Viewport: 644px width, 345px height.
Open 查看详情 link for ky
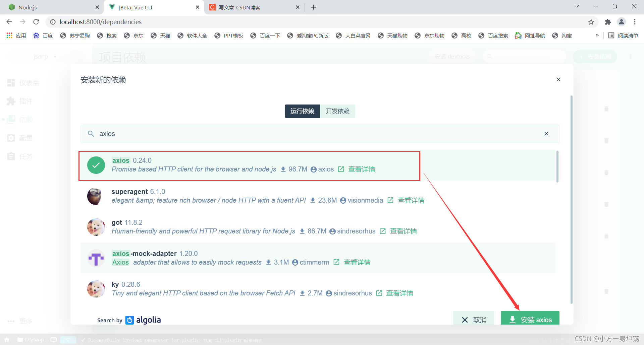399,293
